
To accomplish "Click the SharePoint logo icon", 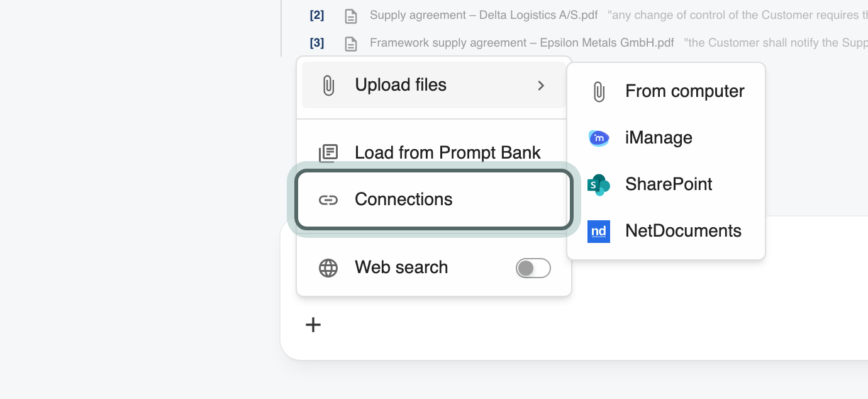I will coord(599,184).
